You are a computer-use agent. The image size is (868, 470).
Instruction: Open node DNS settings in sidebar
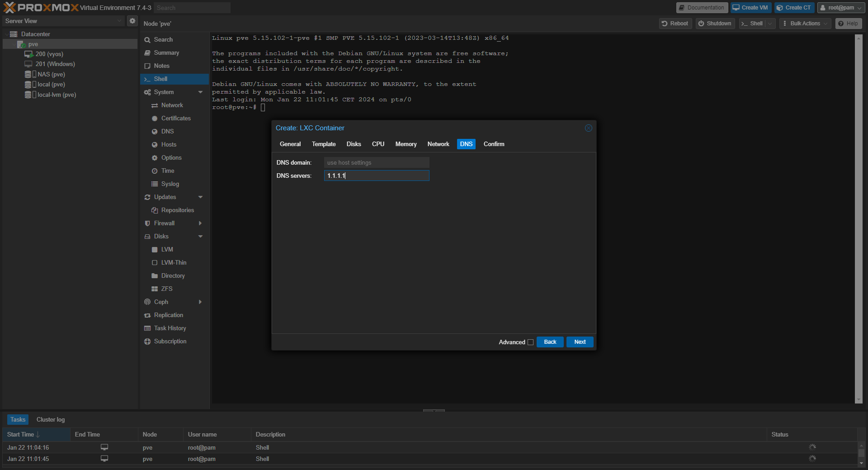tap(175, 131)
